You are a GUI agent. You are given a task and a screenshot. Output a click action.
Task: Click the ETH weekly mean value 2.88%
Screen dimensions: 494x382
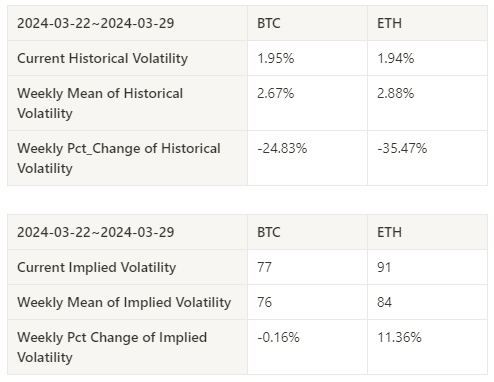395,93
